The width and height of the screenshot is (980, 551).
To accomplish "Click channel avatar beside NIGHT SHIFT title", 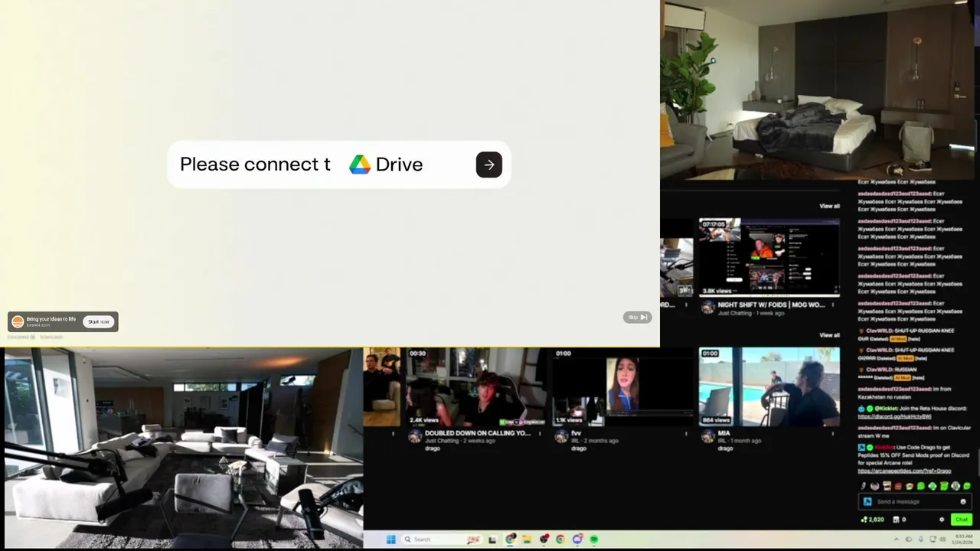I will (708, 308).
